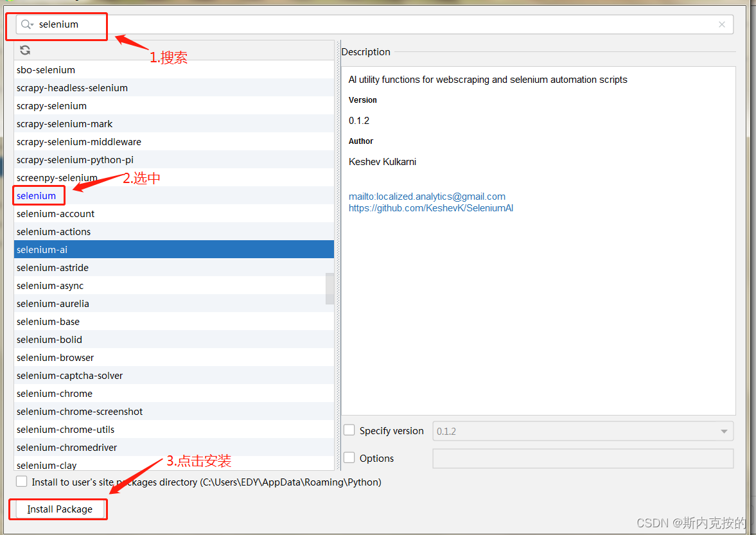This screenshot has width=756, height=535.
Task: Click the search magnifier icon
Action: click(24, 24)
